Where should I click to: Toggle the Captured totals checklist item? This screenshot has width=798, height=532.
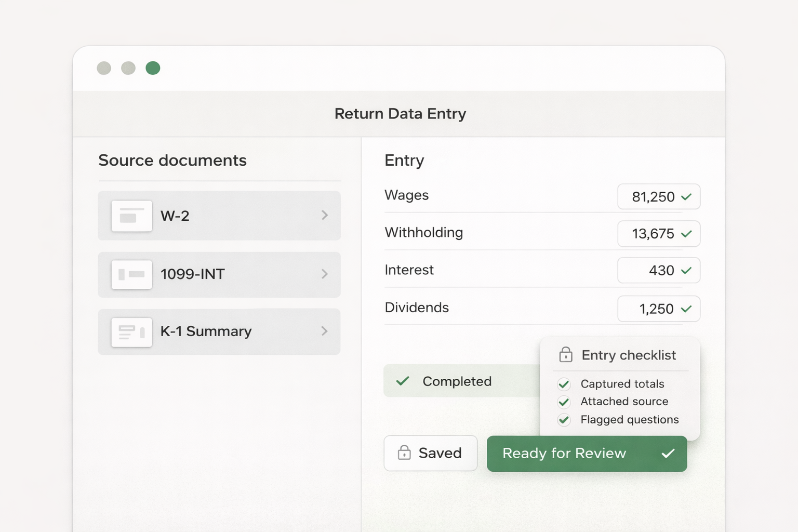pyautogui.click(x=564, y=384)
